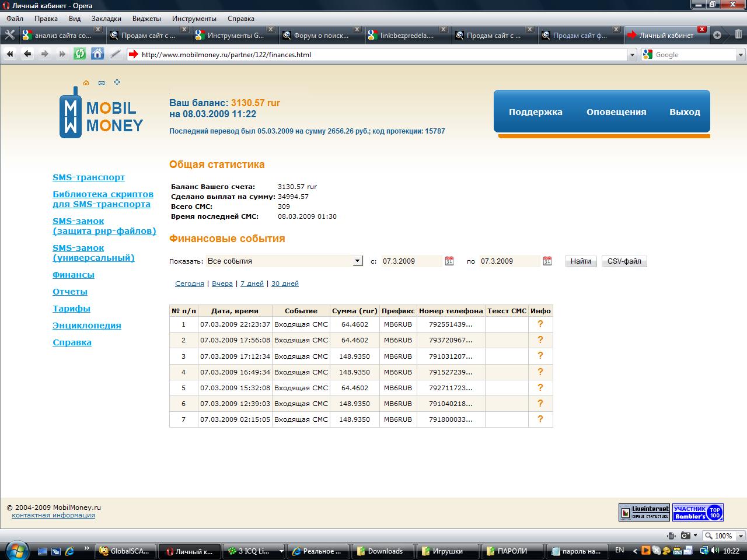The height and width of the screenshot is (560, 747).
Task: Click the start date field 07.3.2009
Action: coord(412,261)
